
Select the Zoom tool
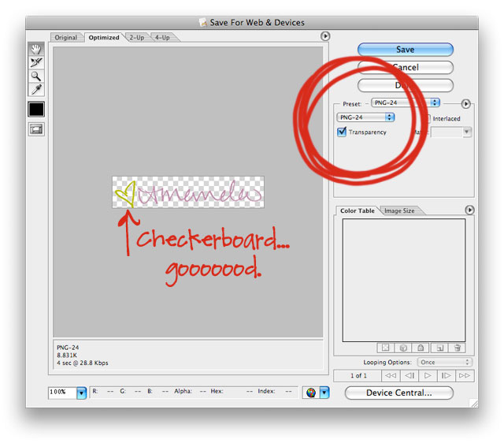(36, 76)
